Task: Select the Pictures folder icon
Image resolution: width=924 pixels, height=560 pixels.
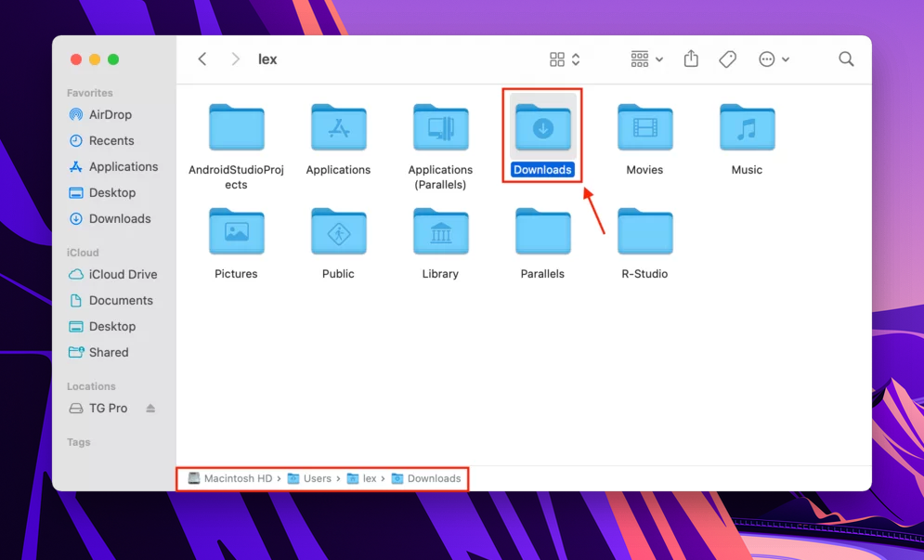Action: (x=236, y=231)
